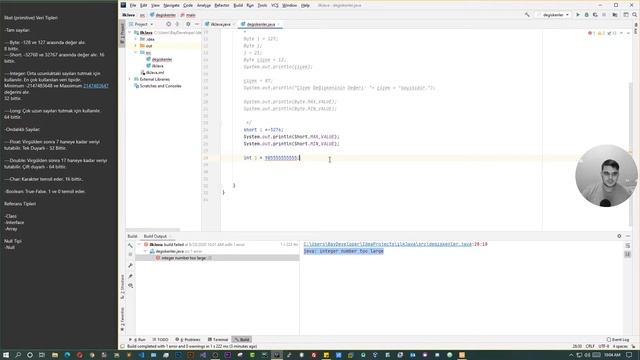Toggle the Structure side tab
This screenshot has height=360, width=640.
[x=122, y=287]
